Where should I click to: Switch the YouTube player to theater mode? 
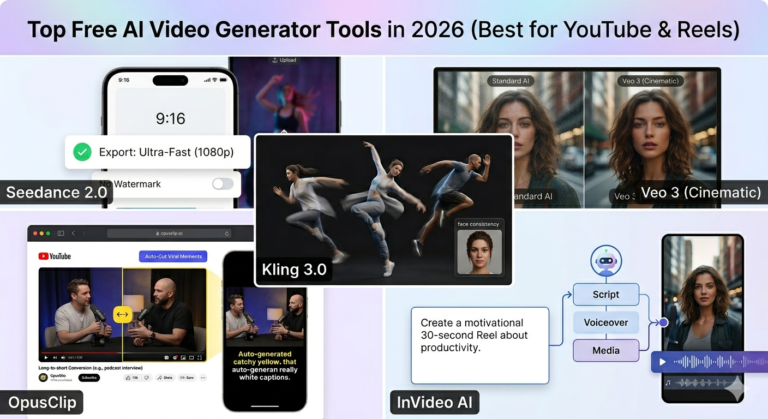[192, 358]
